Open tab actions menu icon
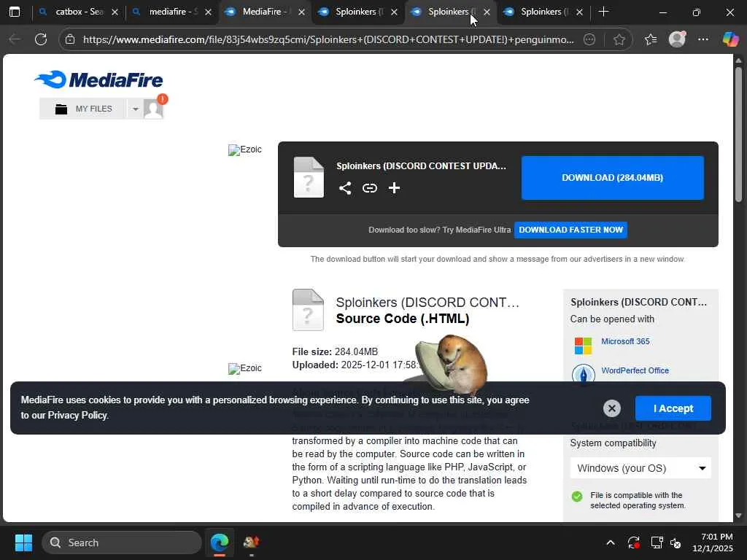Image resolution: width=747 pixels, height=560 pixels. coord(15,12)
